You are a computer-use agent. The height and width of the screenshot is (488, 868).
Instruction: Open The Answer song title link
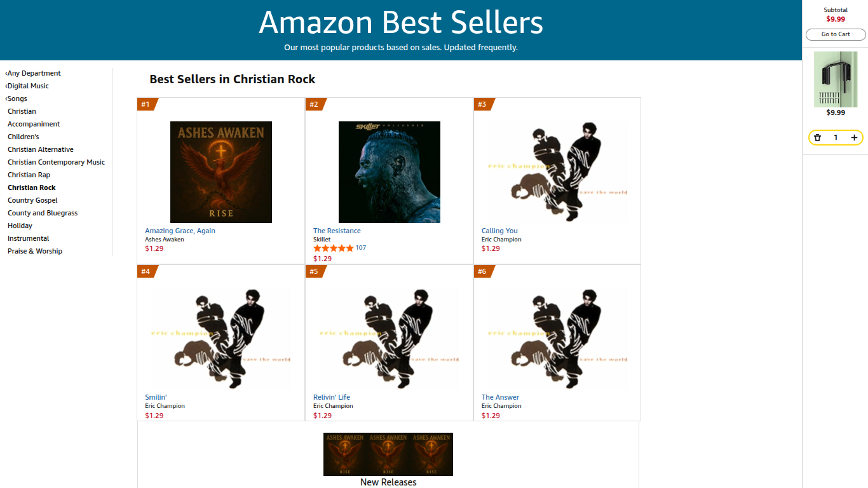tap(500, 397)
